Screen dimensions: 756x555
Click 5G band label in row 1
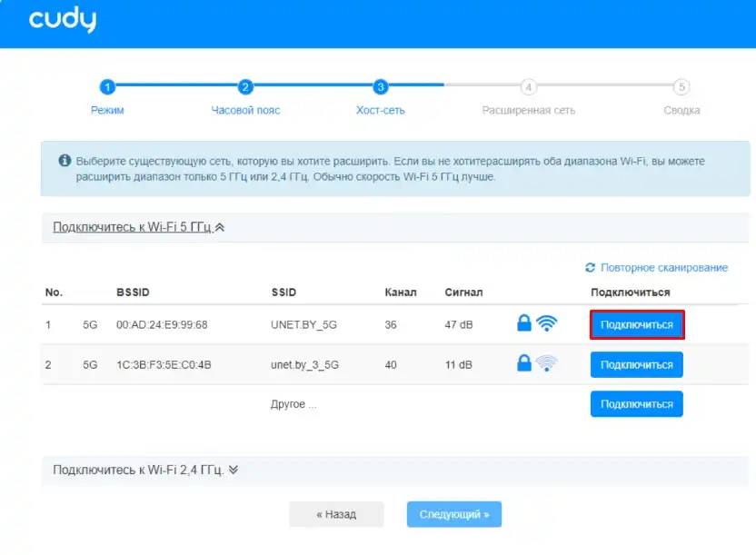pos(90,324)
